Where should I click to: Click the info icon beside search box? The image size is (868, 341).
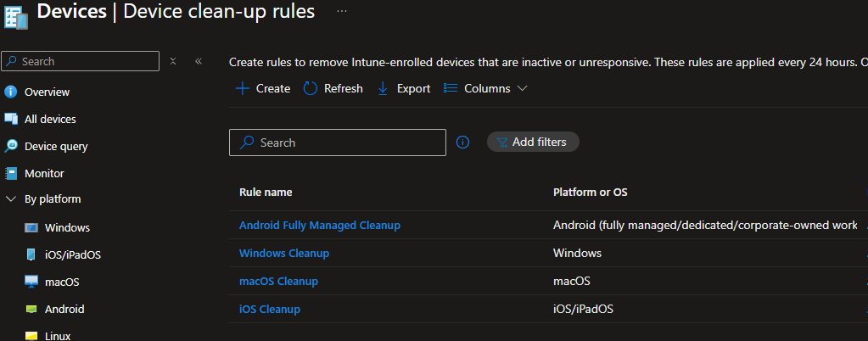click(462, 143)
